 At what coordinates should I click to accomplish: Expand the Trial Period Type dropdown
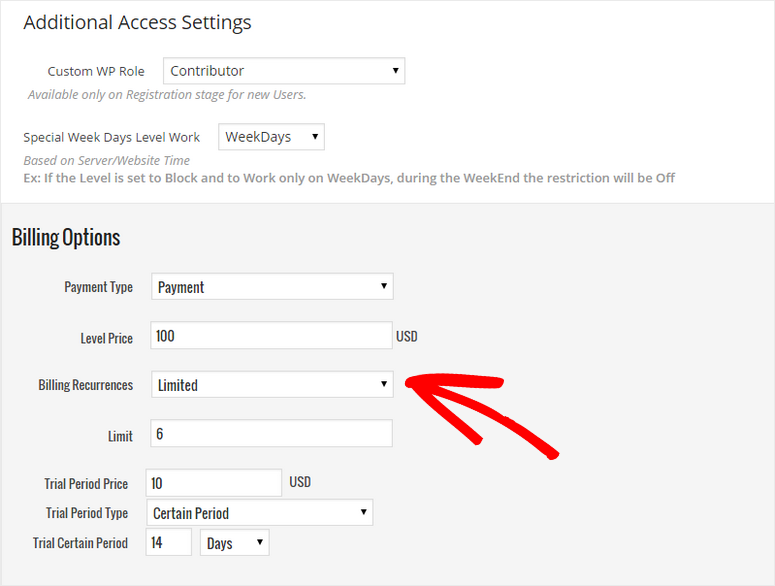(x=259, y=513)
